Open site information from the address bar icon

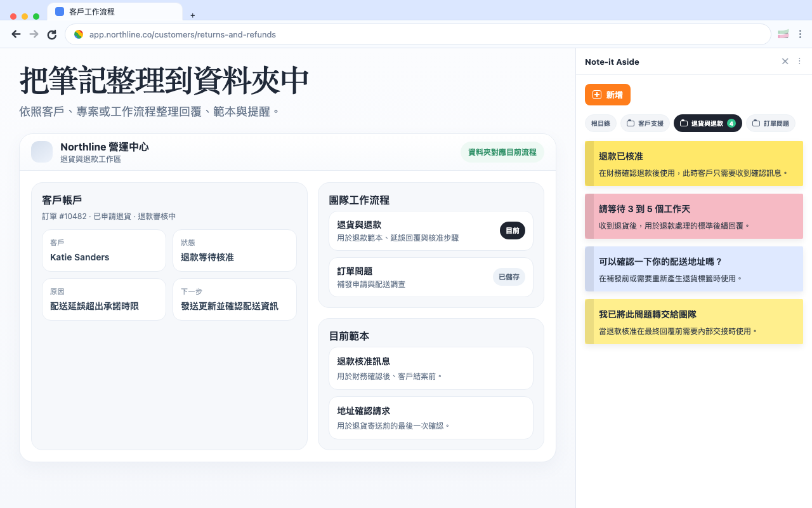coord(79,34)
